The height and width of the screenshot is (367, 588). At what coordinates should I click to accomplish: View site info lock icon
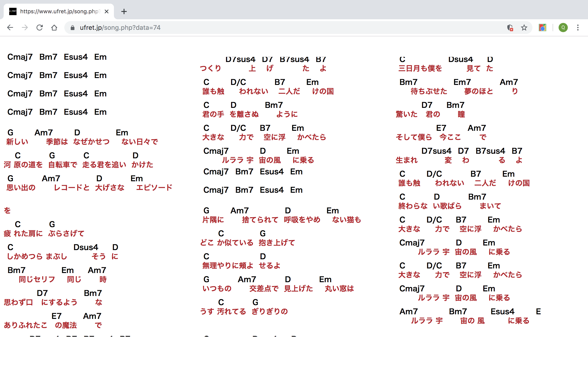point(72,28)
